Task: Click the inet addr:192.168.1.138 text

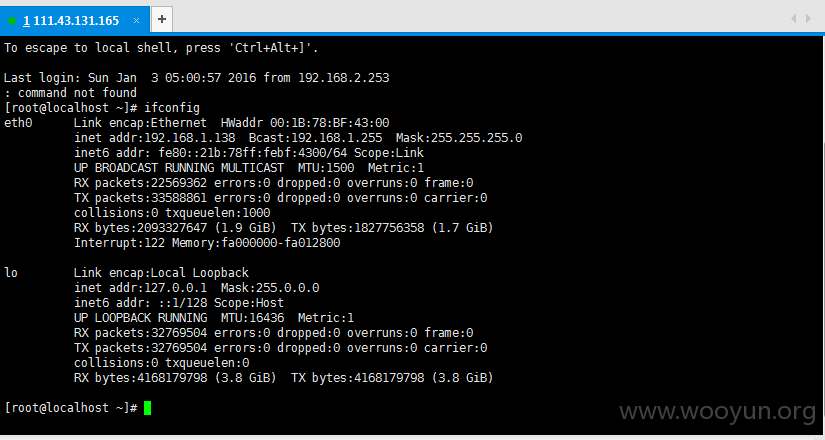Action: 155,138
